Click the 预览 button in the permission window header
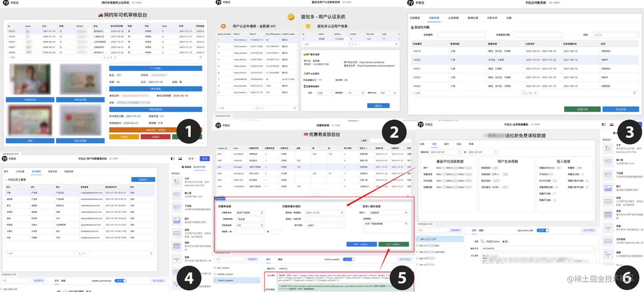This screenshot has width=644, height=292. [x=205, y=158]
